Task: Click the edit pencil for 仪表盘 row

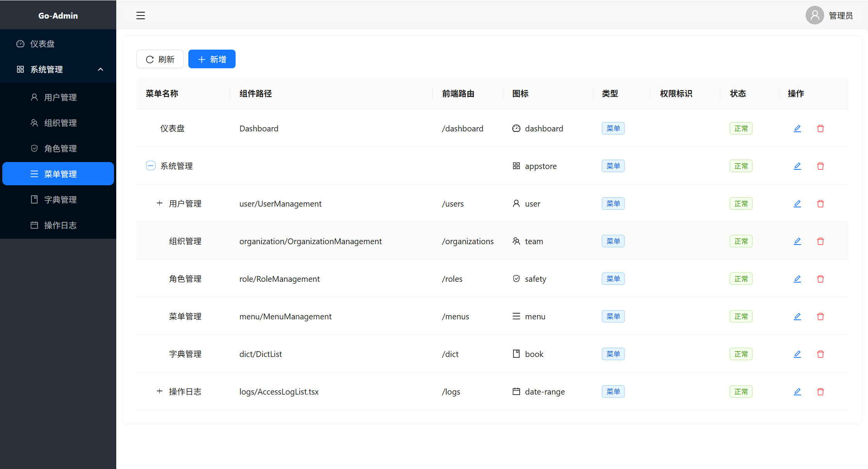Action: pyautogui.click(x=797, y=128)
